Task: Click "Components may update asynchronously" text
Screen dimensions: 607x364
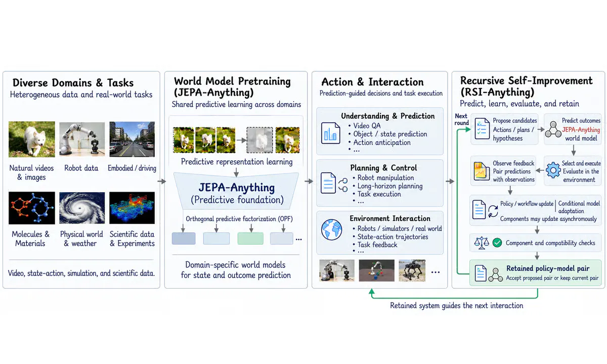Action: click(x=548, y=219)
